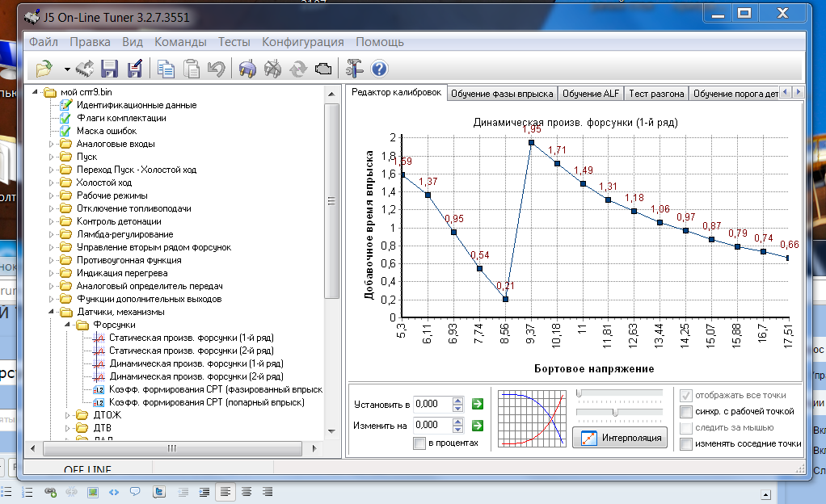This screenshot has width=826, height=504.
Task: Click the save-as floppy with pencil icon
Action: [134, 69]
